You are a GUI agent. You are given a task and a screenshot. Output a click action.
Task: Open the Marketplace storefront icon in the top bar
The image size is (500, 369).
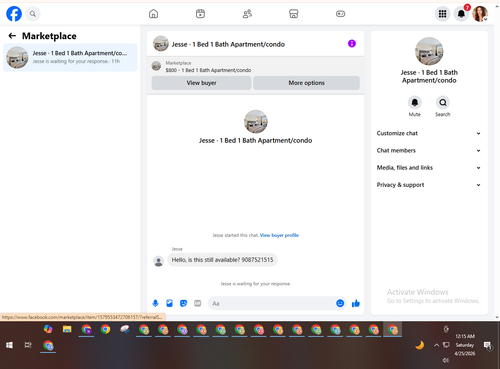click(294, 14)
